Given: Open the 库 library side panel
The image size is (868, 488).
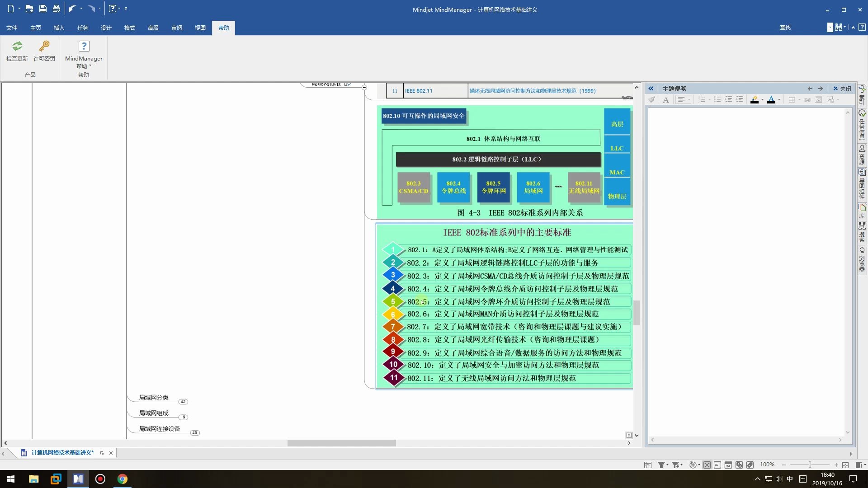Looking at the screenshot, I should [x=862, y=211].
